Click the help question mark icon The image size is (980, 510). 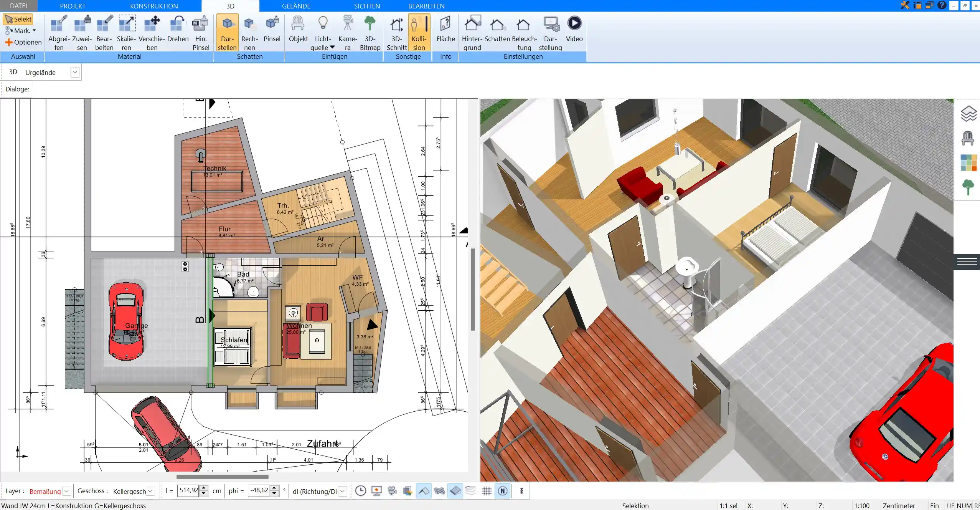coord(942,5)
